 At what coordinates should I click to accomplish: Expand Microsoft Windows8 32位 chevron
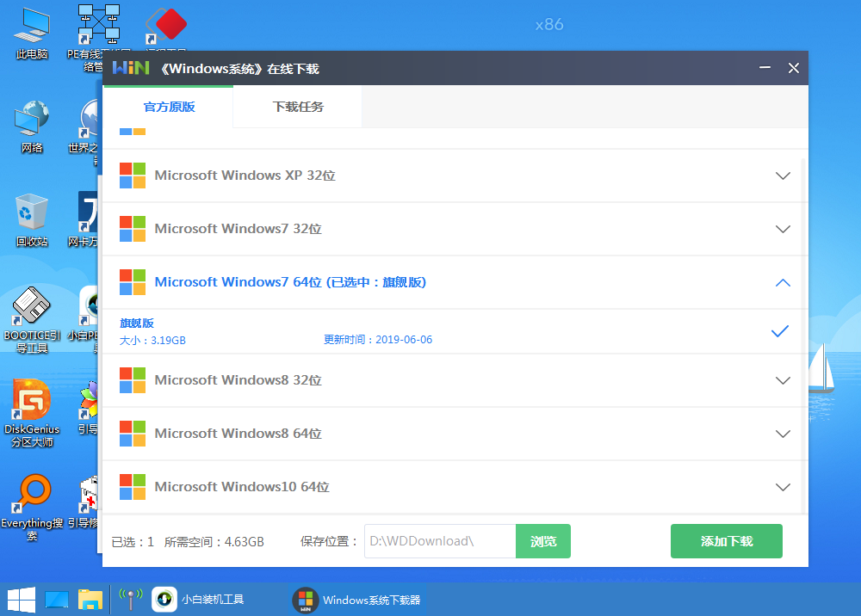coord(783,380)
